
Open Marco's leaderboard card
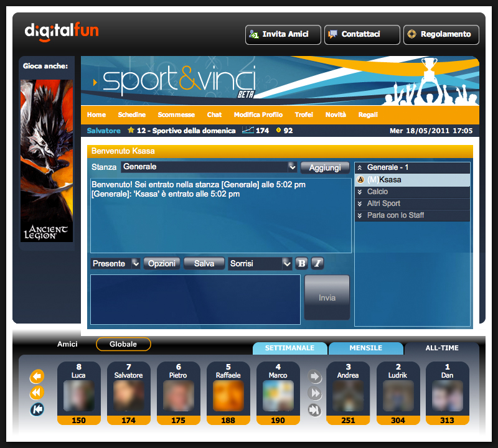[x=278, y=393]
